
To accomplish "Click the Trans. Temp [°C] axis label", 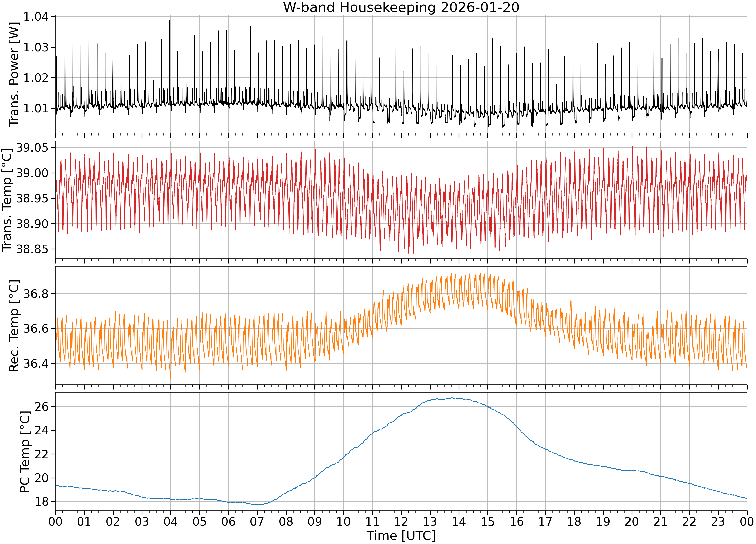I will click(7, 200).
